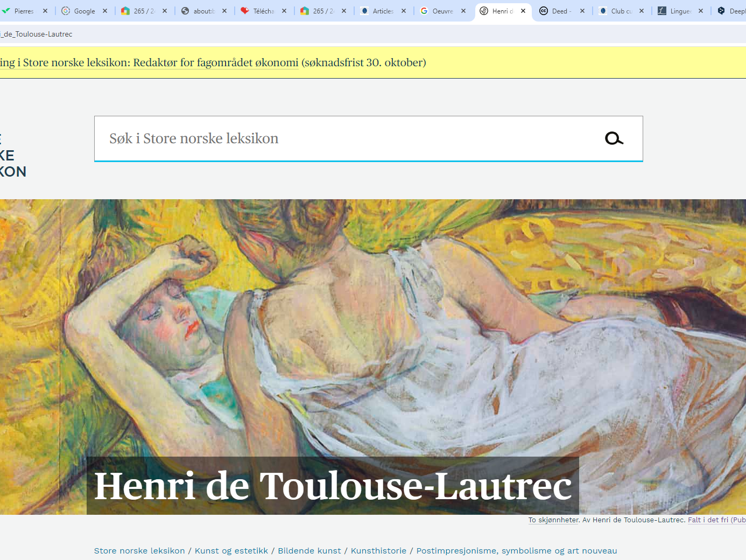Close the active Henri de Toulouse-Lautrec tab

point(523,11)
